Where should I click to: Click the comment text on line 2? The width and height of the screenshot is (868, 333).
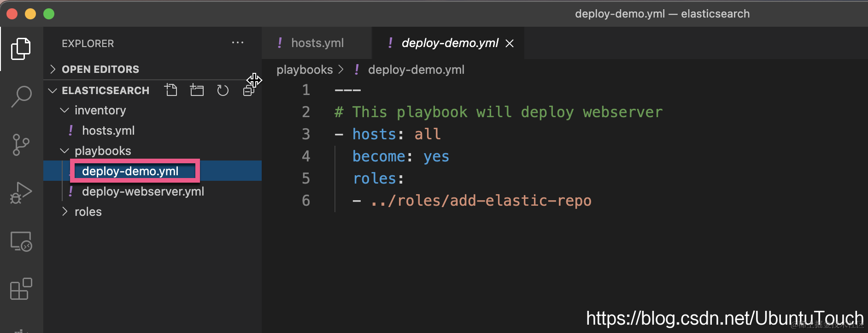click(x=499, y=112)
